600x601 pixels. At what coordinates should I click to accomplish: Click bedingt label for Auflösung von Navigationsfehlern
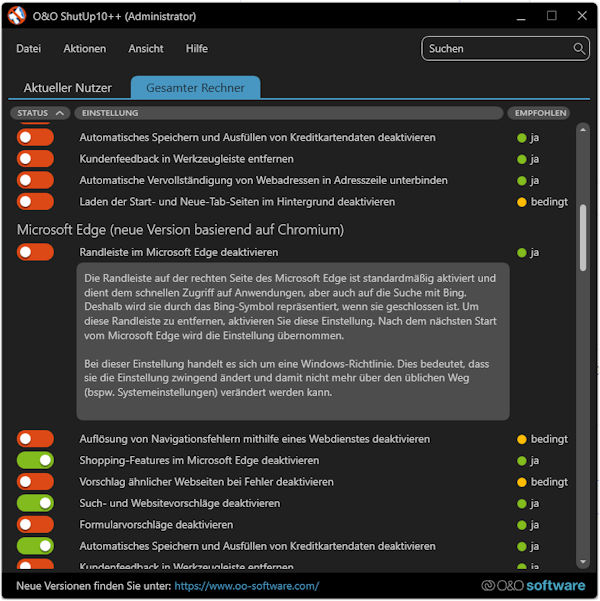[549, 439]
